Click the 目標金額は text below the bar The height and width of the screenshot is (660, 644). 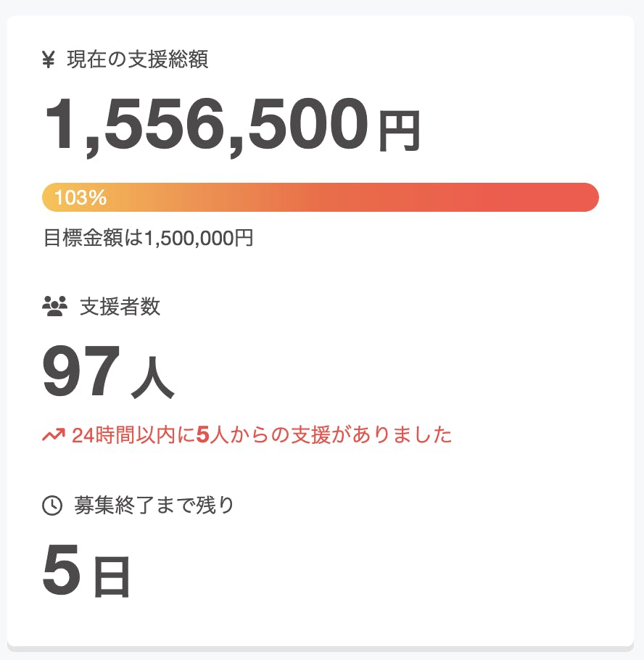tap(94, 238)
